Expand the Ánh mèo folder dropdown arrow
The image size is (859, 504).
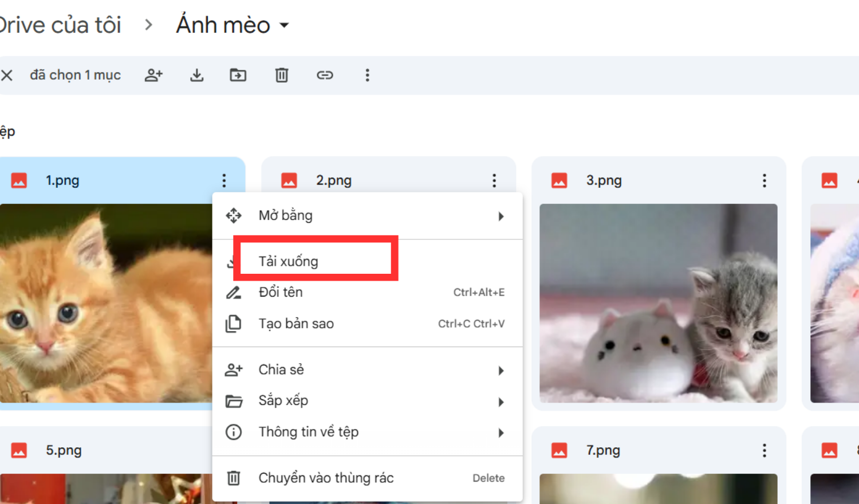pos(285,25)
